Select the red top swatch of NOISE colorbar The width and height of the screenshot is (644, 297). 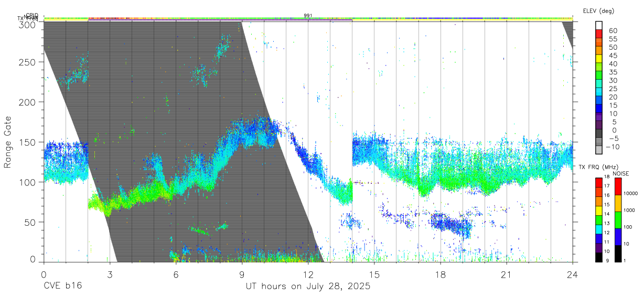point(618,186)
